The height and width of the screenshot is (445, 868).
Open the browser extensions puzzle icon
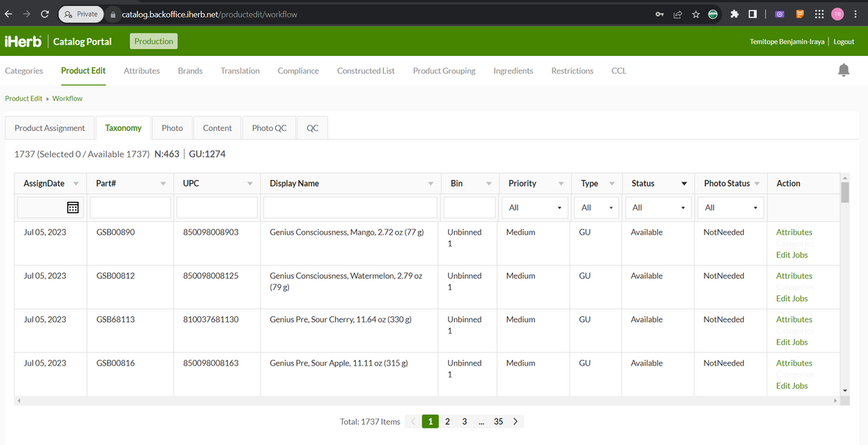pos(735,14)
